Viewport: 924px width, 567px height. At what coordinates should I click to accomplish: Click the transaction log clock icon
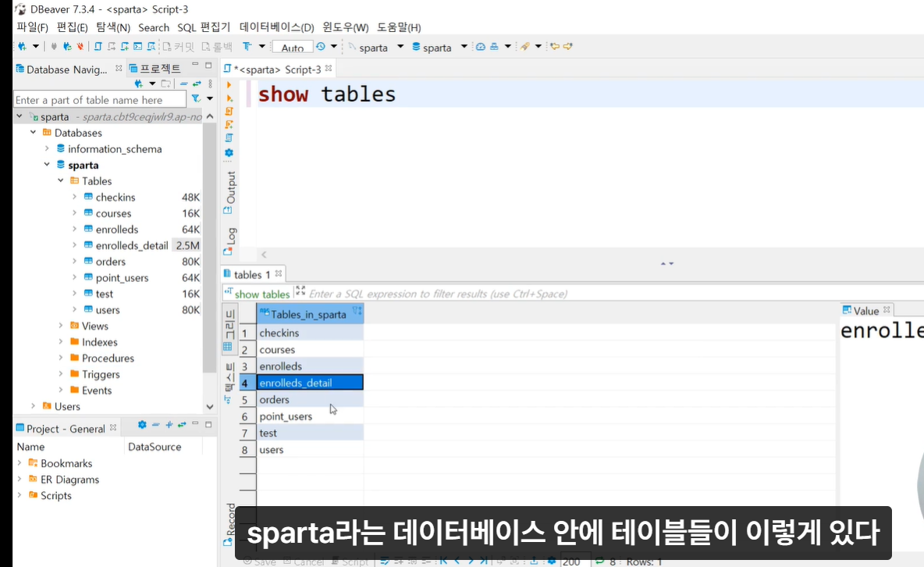click(x=321, y=47)
